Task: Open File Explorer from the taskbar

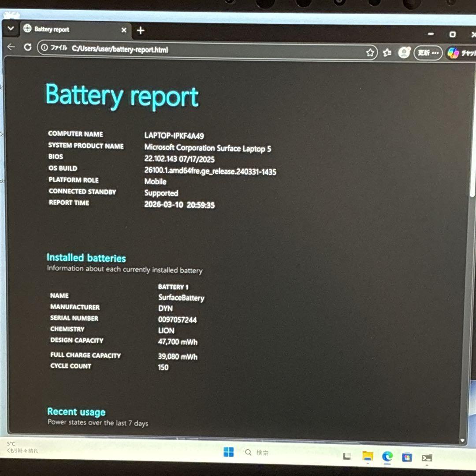Action: tap(367, 456)
